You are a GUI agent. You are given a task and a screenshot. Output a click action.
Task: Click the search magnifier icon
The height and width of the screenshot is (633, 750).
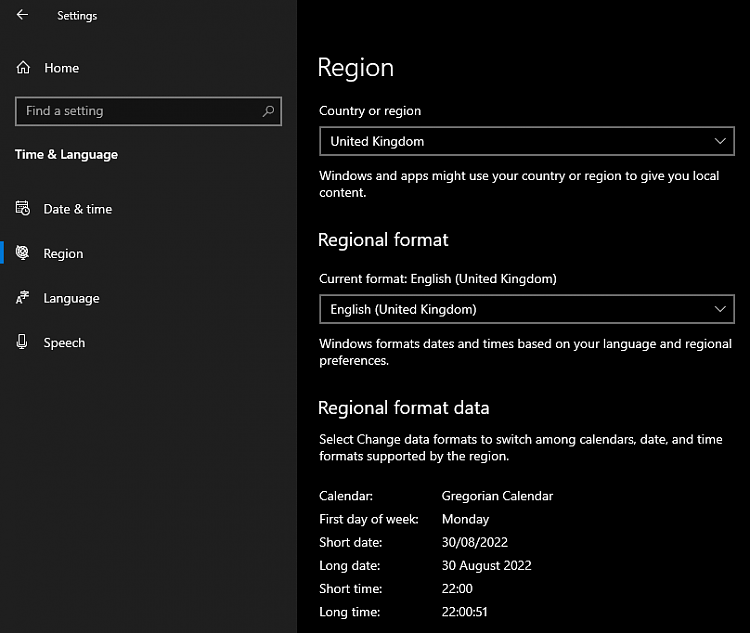(x=268, y=111)
